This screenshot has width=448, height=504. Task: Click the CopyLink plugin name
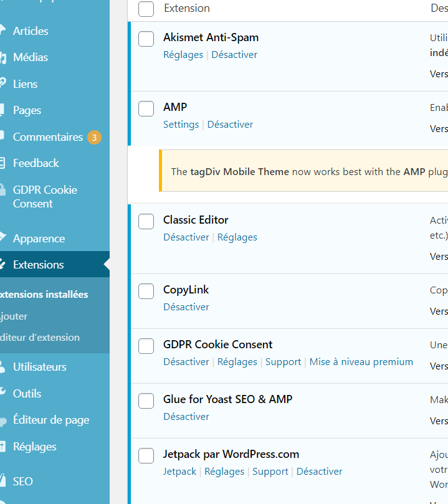(186, 290)
